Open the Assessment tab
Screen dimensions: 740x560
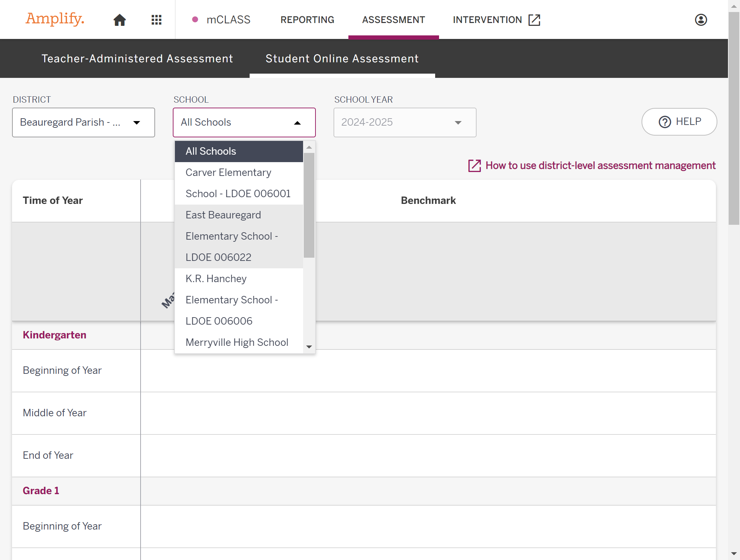(x=393, y=20)
